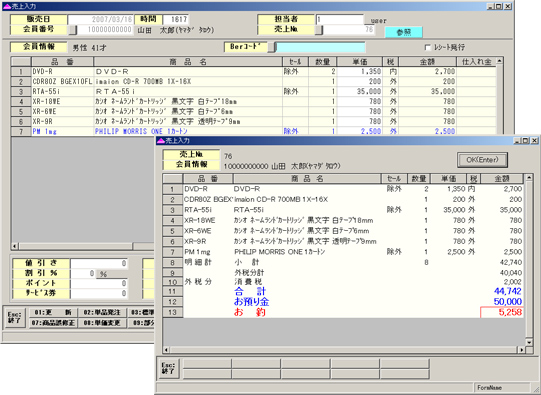The height and width of the screenshot is (395, 541).
Task: Click the 割引% input field
Action: point(83,274)
